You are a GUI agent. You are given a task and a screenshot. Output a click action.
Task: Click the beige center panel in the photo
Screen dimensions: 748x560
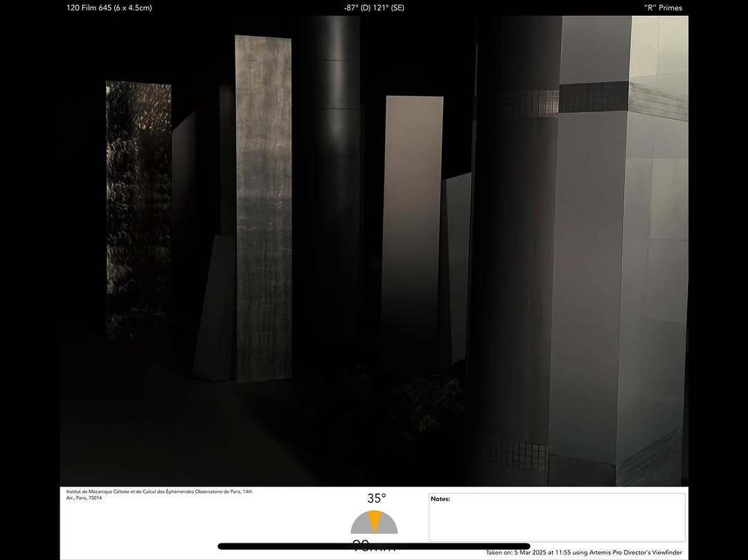tap(413, 208)
